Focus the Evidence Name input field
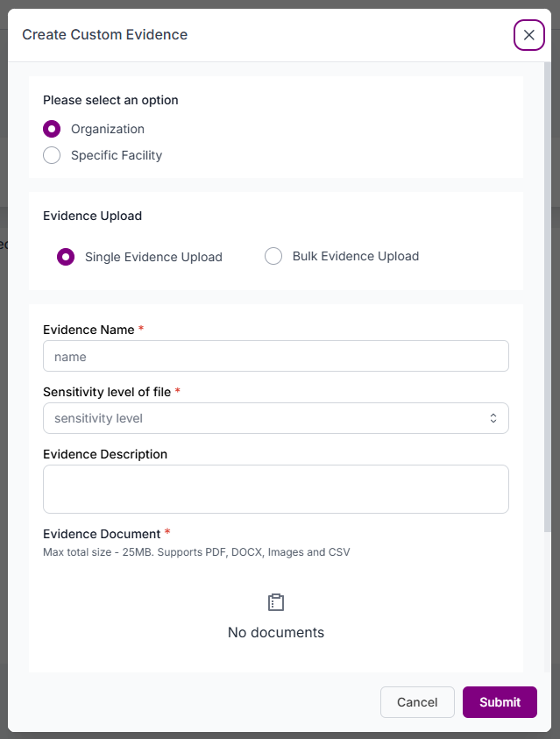This screenshot has width=560, height=739. [275, 356]
